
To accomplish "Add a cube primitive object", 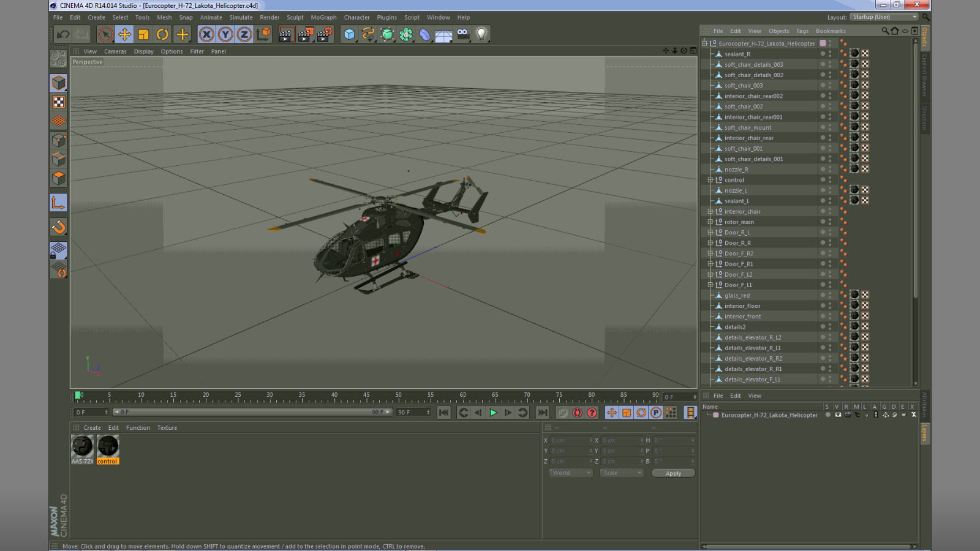I will click(x=349, y=34).
